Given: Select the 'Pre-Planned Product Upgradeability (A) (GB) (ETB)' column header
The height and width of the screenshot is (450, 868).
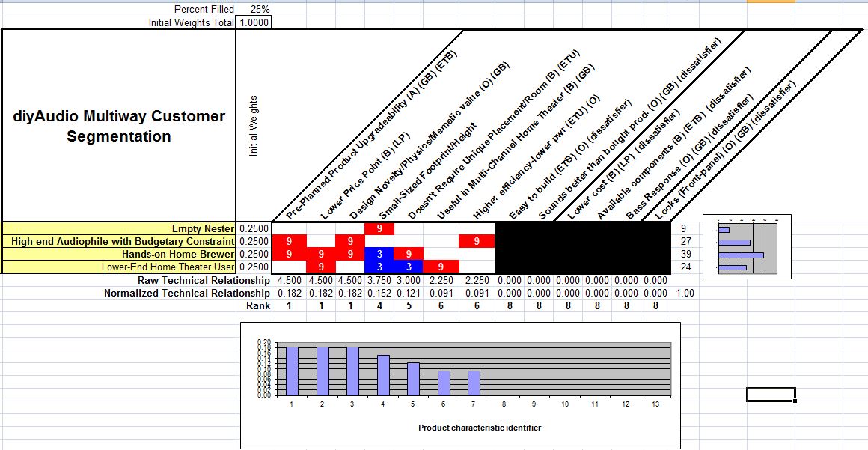Looking at the screenshot, I should tap(371, 136).
